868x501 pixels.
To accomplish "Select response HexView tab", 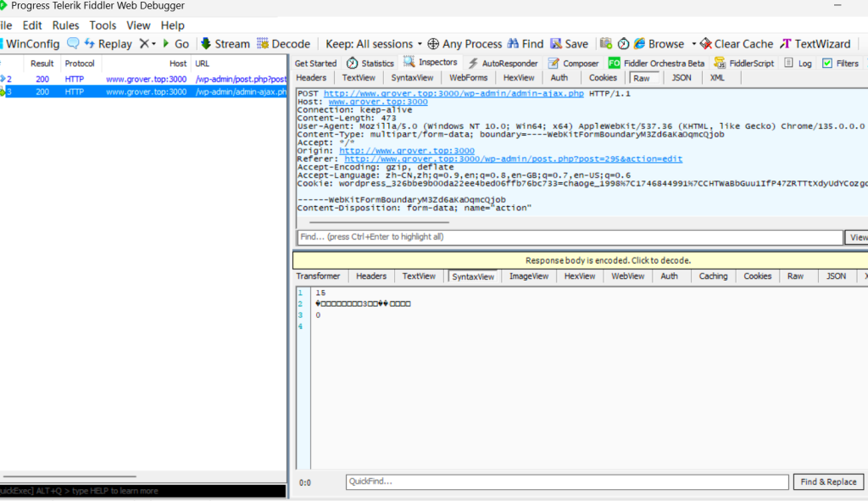I will pyautogui.click(x=580, y=276).
